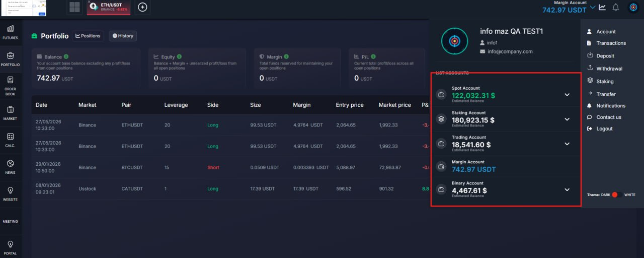This screenshot has width=644, height=258.
Task: Click the info1 username text
Action: click(493, 43)
